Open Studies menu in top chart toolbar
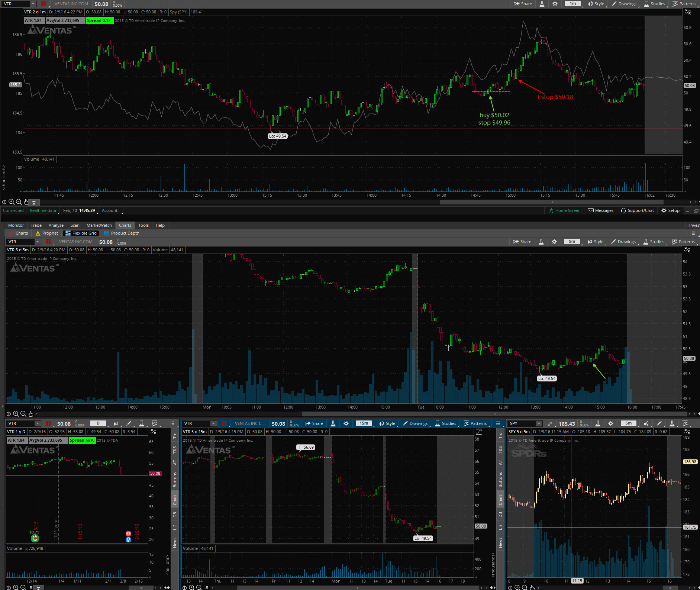 (x=654, y=4)
